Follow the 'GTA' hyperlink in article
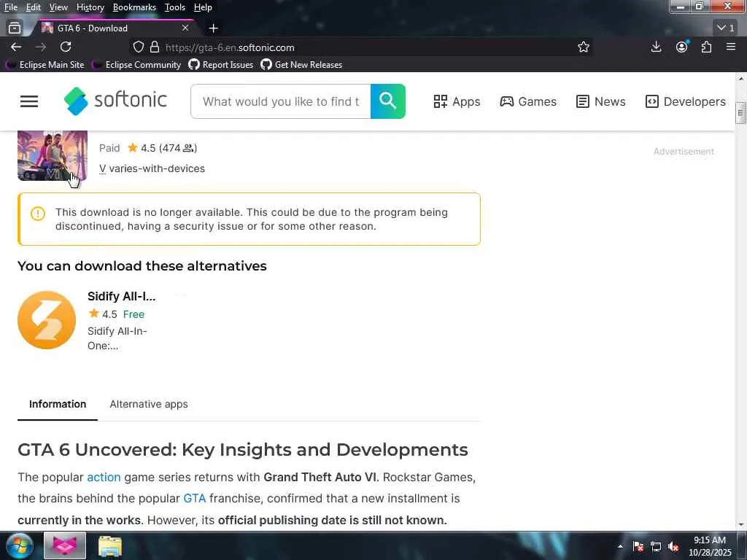Viewport: 747px width, 560px height. click(194, 499)
